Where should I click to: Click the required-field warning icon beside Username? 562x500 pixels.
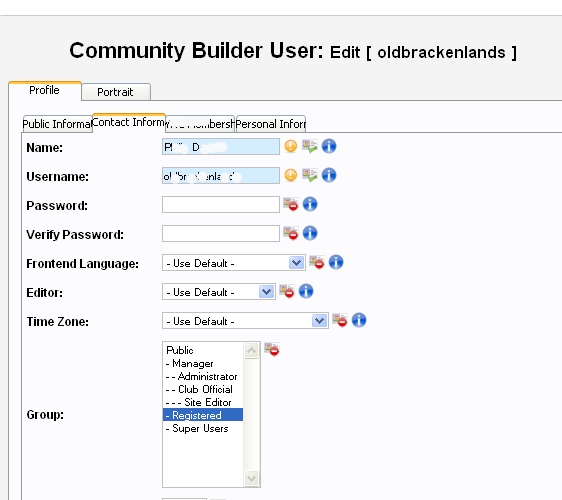pos(291,175)
